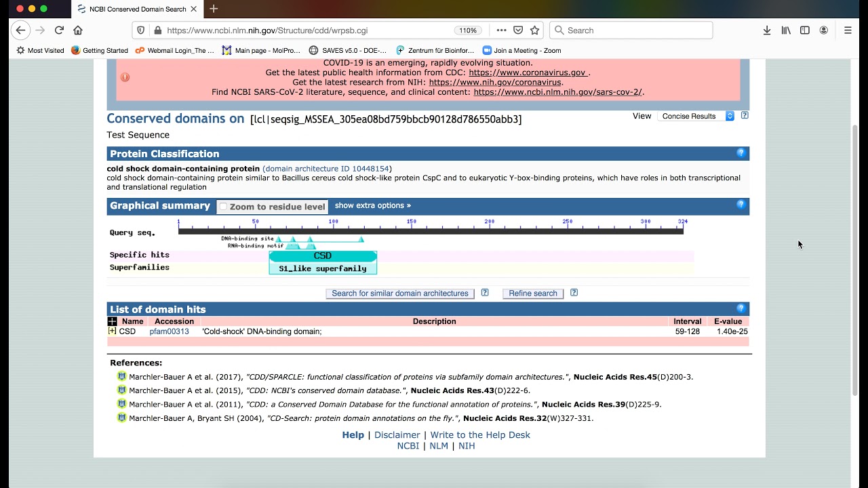Click the Help link in footer

click(353, 435)
